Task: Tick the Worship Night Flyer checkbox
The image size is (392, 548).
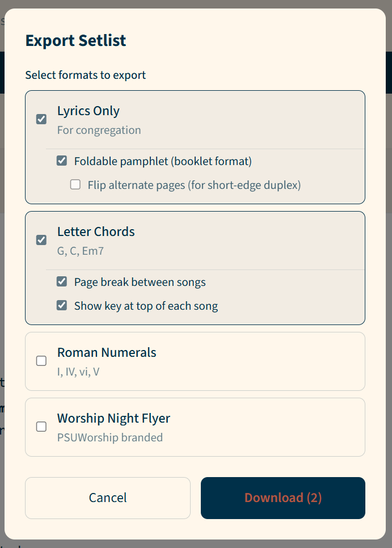Action: [x=41, y=427]
